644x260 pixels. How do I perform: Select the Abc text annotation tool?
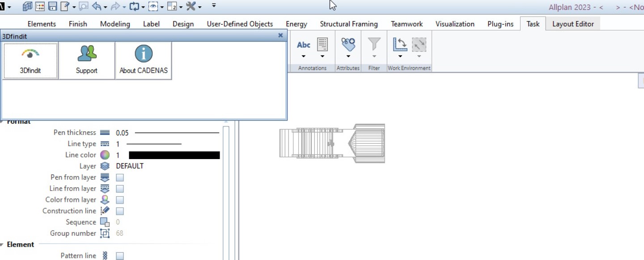click(303, 45)
